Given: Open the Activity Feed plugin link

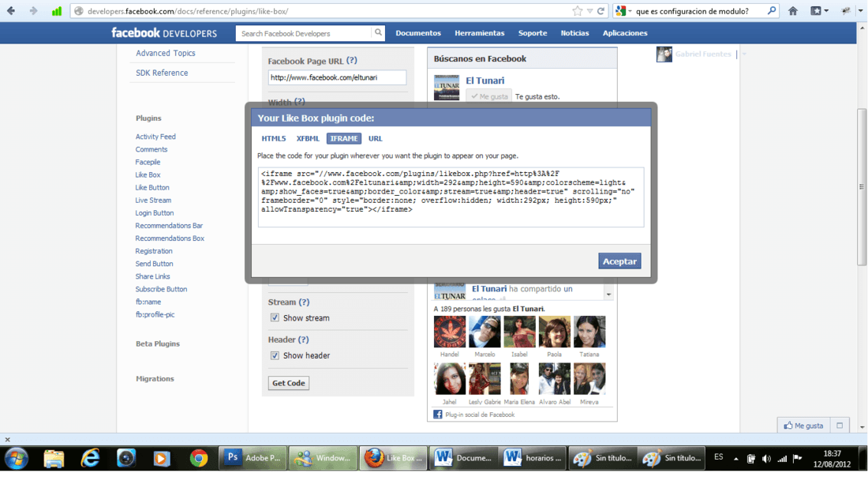Looking at the screenshot, I should click(155, 137).
